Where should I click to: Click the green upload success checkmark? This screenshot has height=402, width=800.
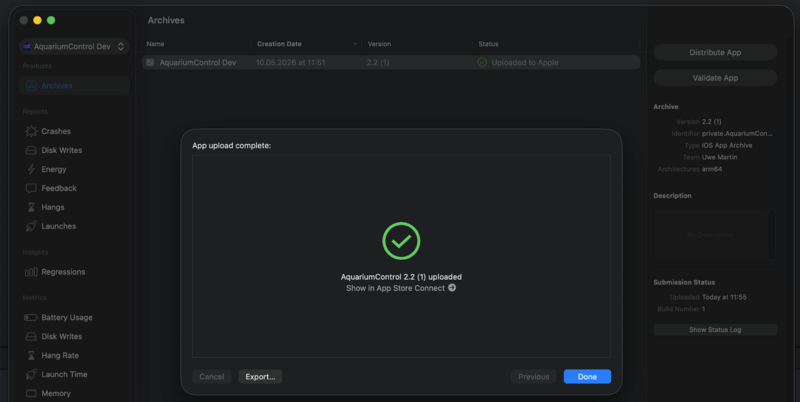coord(401,241)
